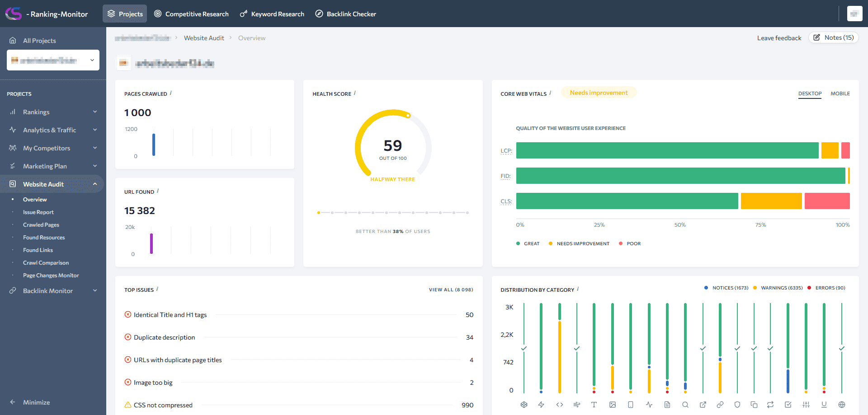This screenshot has width=868, height=415.
Task: Click the image category icon in distribution chart
Action: coord(613,405)
